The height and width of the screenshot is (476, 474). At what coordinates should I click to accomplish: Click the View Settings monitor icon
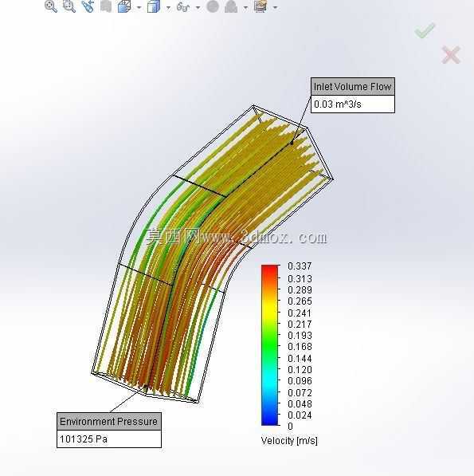[x=261, y=6]
